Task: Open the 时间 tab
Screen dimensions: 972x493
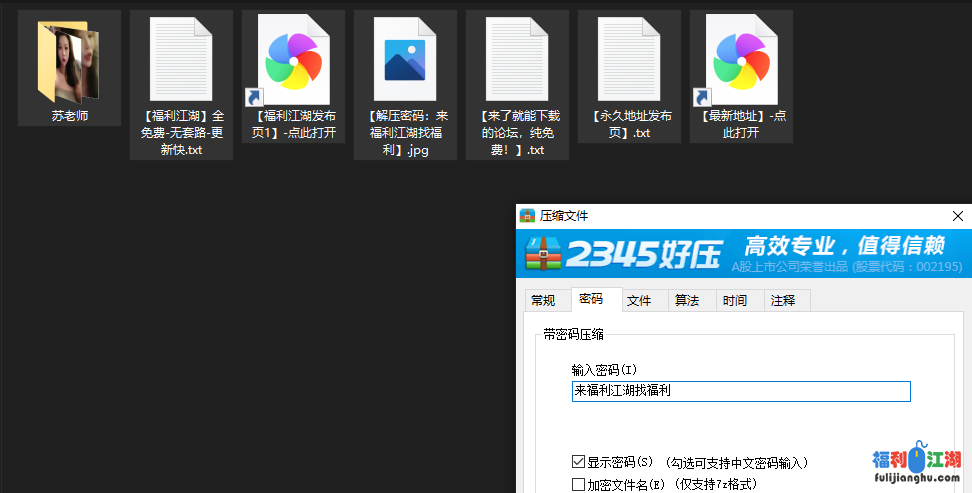Action: pyautogui.click(x=735, y=301)
